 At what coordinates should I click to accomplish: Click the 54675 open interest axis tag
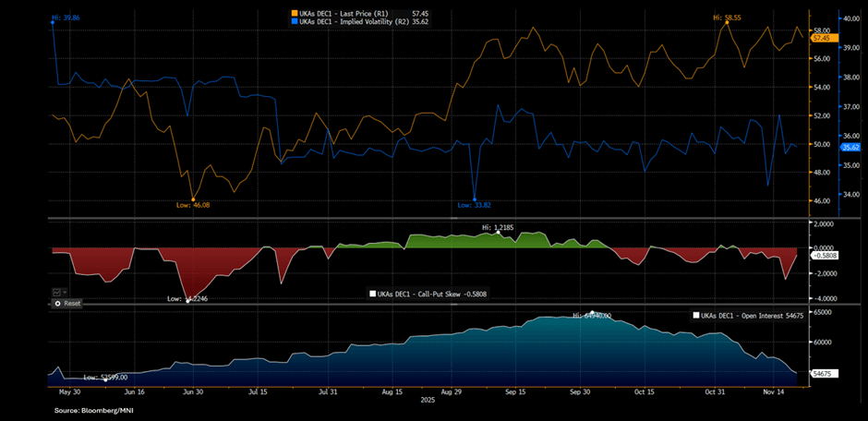point(825,372)
